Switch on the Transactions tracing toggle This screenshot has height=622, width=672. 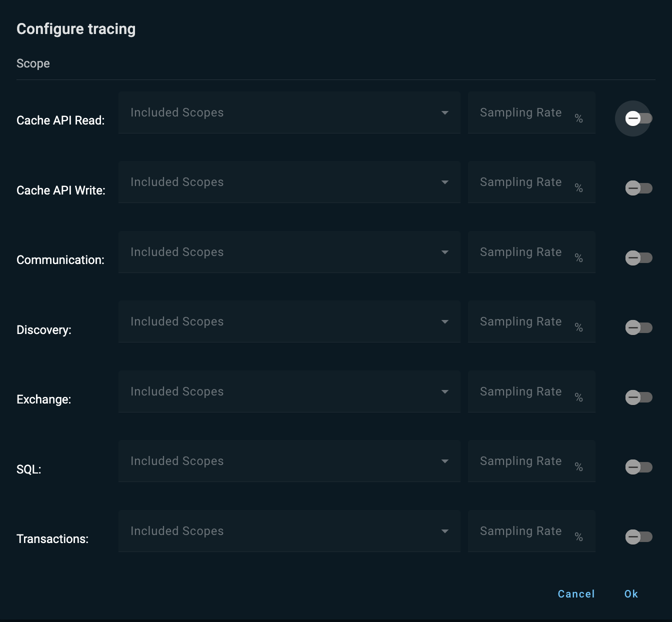[638, 537]
